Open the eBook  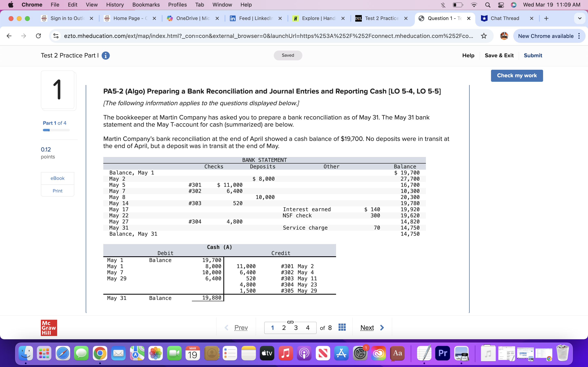pos(57,178)
